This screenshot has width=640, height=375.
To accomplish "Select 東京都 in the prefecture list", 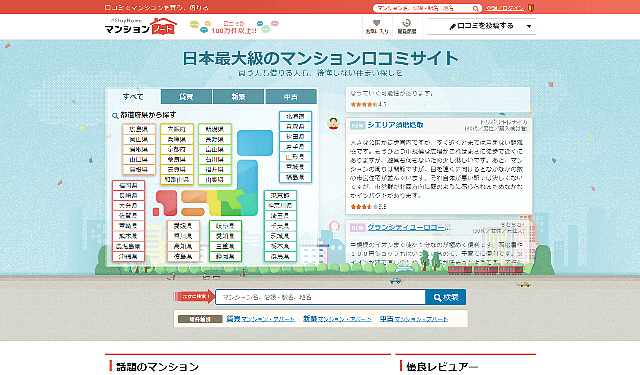I will (x=280, y=195).
